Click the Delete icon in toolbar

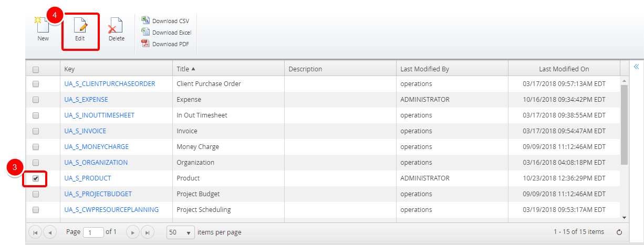click(116, 26)
